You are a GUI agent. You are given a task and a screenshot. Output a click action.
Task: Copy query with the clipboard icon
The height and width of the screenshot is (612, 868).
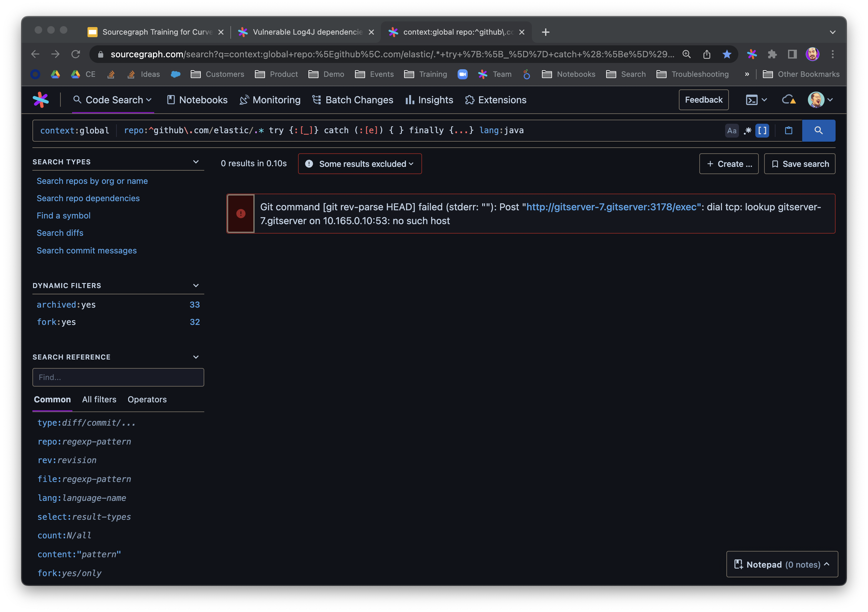tap(788, 131)
